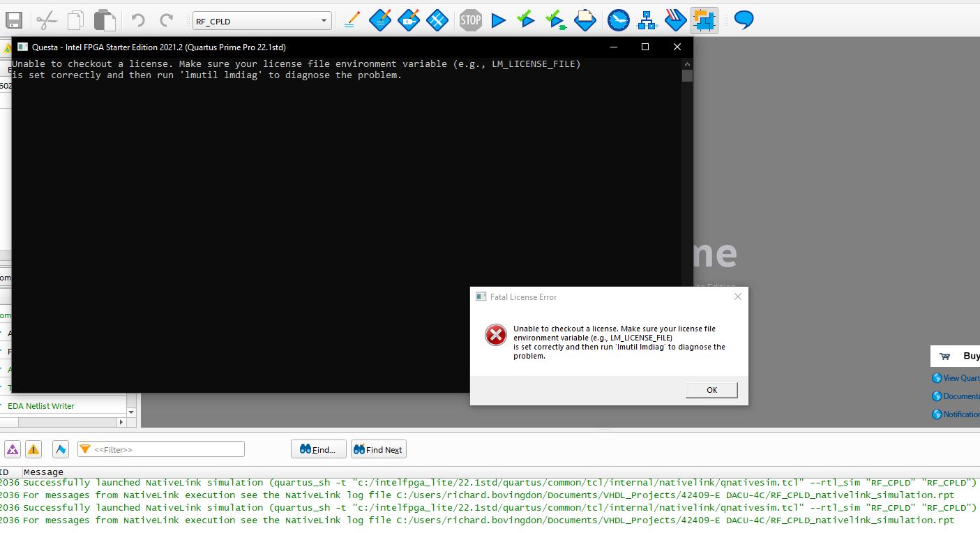The height and width of the screenshot is (533, 980).
Task: Click the Questa window title bar icon
Action: 22,47
